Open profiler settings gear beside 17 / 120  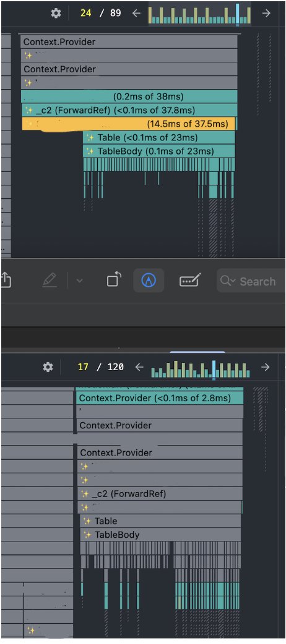48,366
